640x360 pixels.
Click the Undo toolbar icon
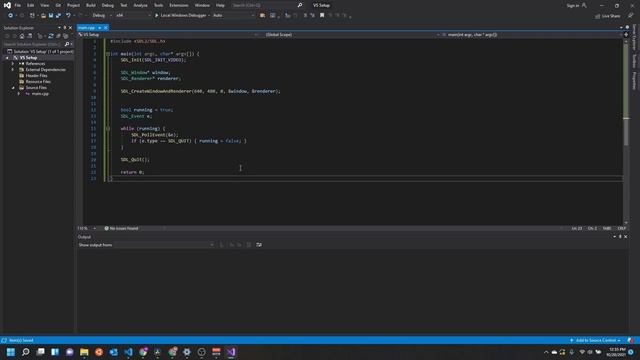[x=68, y=16]
